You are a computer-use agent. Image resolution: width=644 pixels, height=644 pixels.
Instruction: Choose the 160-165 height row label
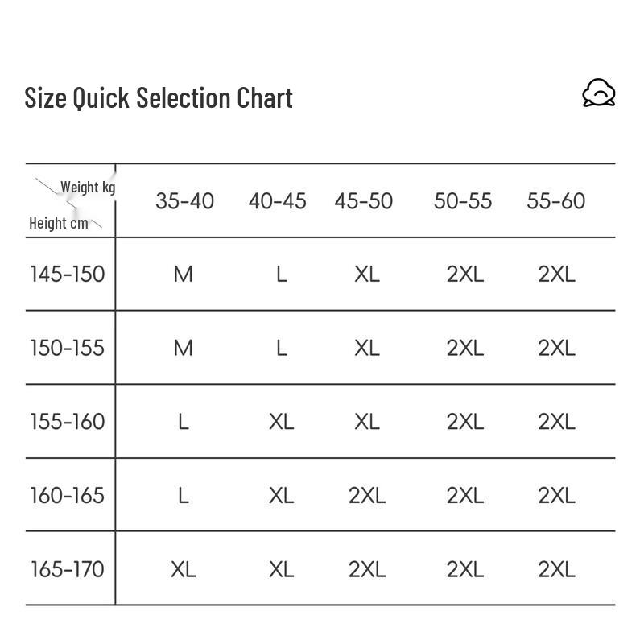pos(68,495)
